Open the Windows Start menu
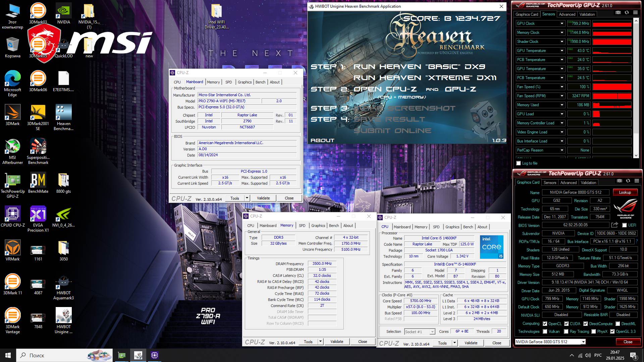 (x=8, y=355)
